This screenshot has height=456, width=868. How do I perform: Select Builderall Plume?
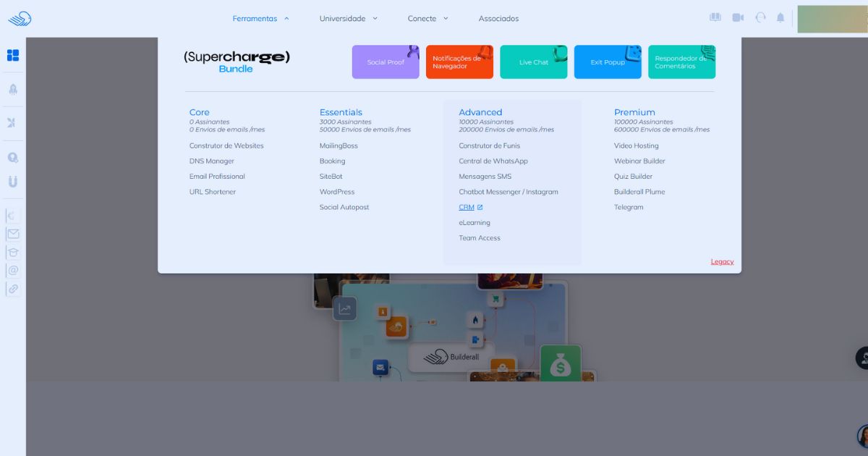click(639, 192)
